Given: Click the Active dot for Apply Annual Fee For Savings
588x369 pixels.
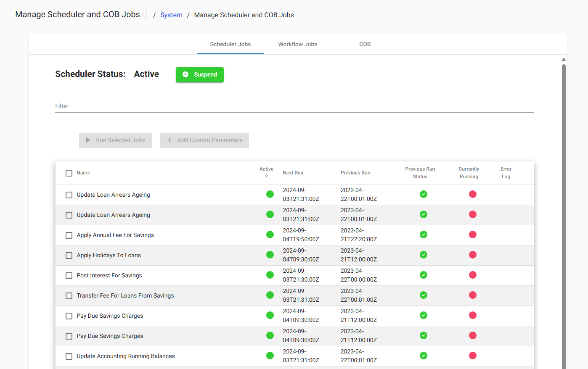Looking at the screenshot, I should [270, 235].
